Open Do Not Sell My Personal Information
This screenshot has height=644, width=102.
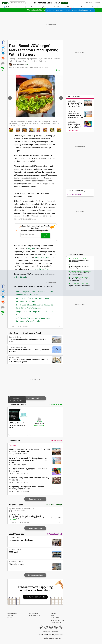[x=51, y=638]
